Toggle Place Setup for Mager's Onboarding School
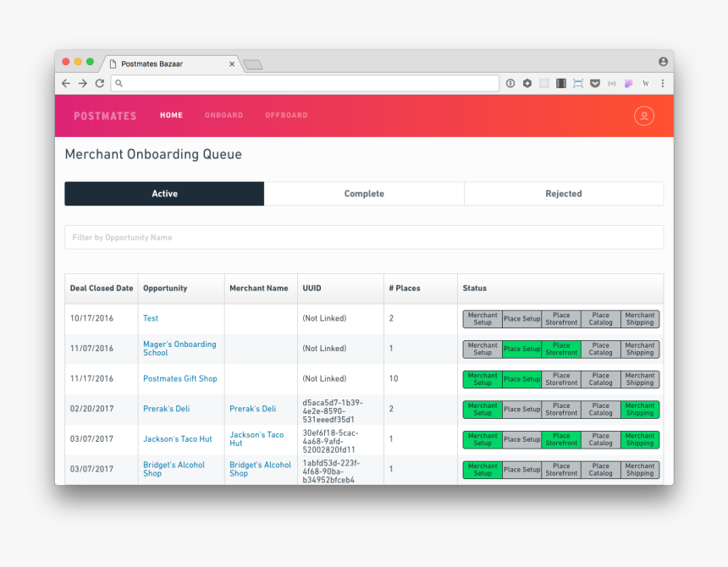 pyautogui.click(x=521, y=349)
